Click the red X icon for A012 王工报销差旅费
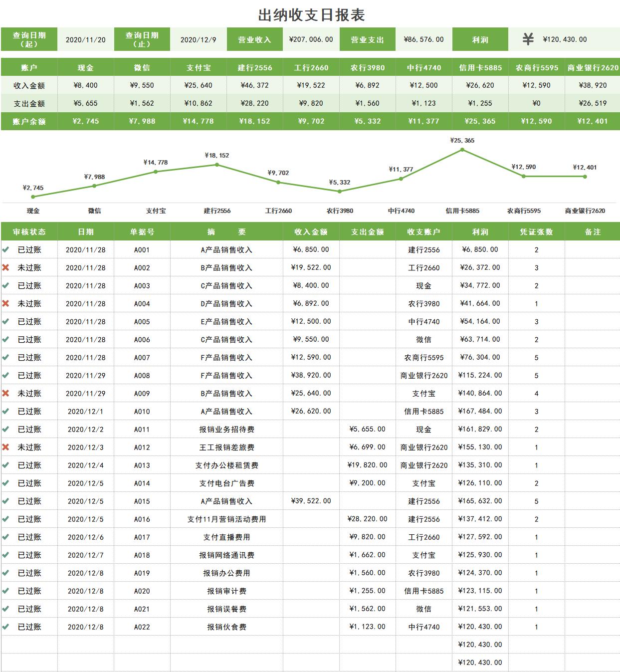The image size is (620, 672). (6, 446)
